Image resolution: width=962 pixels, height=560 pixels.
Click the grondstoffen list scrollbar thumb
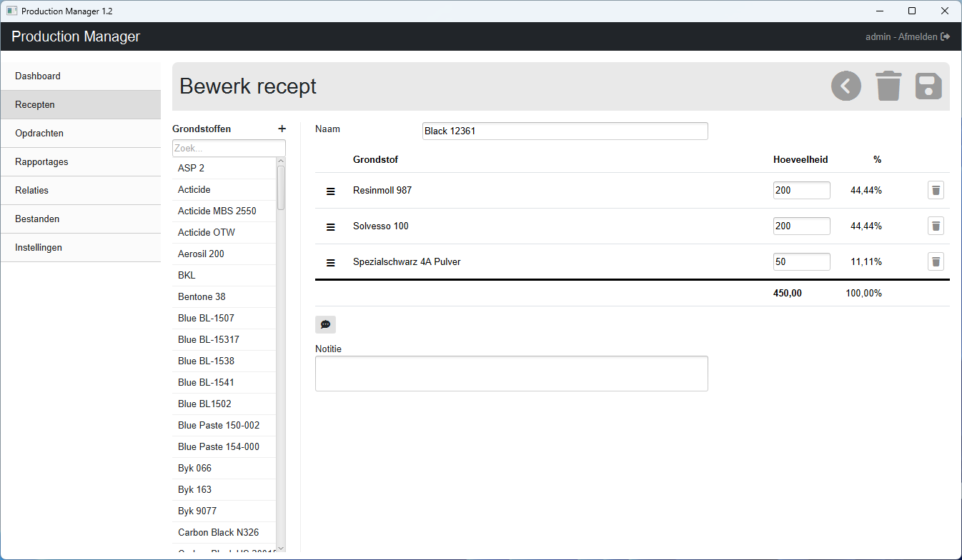(281, 187)
